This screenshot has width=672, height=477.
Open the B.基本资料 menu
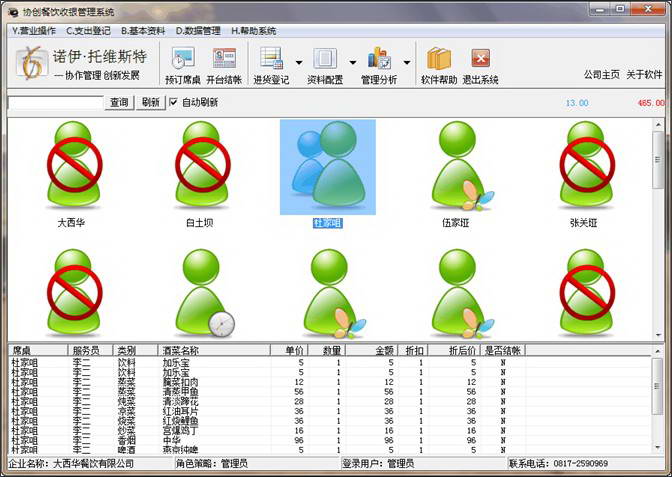(x=143, y=31)
